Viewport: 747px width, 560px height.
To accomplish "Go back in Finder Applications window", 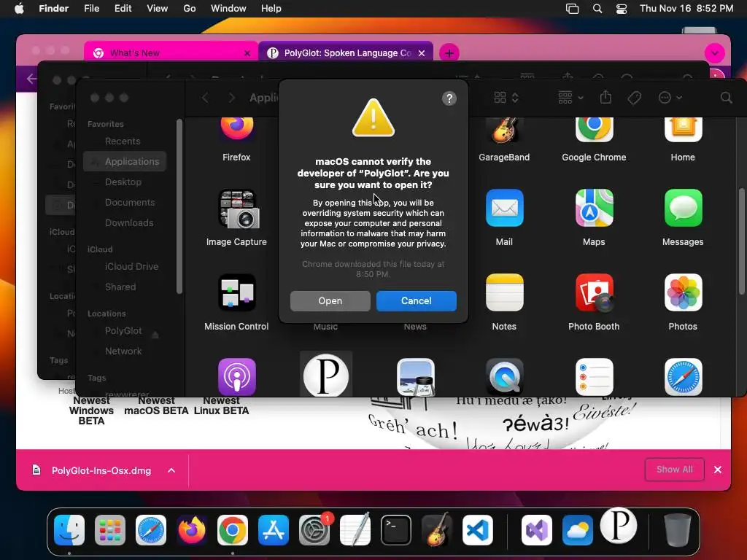I will (x=205, y=98).
